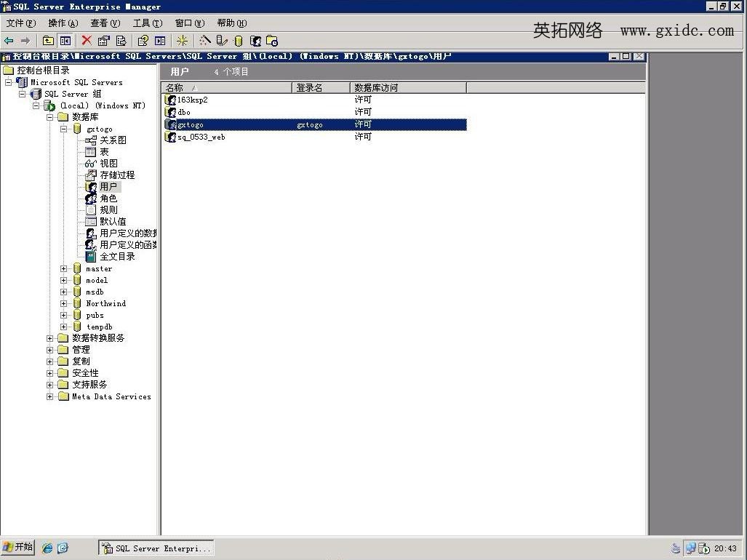Click the Properties toolbar icon
Screen dimensions: 747x560
[104, 41]
